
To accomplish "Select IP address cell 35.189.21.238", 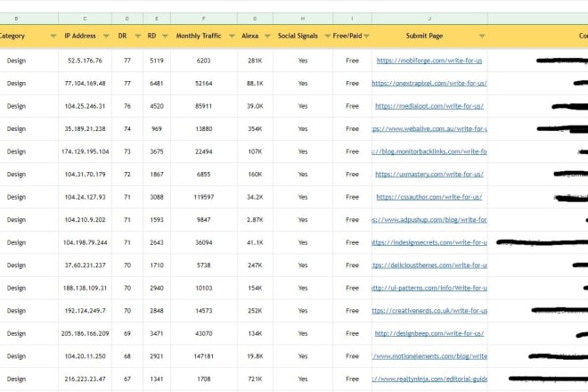I will click(x=85, y=128).
